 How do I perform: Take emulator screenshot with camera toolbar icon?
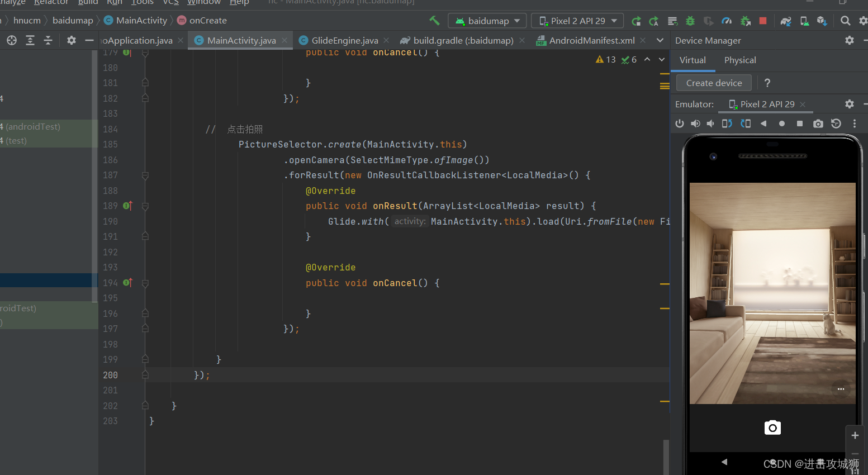[818, 123]
